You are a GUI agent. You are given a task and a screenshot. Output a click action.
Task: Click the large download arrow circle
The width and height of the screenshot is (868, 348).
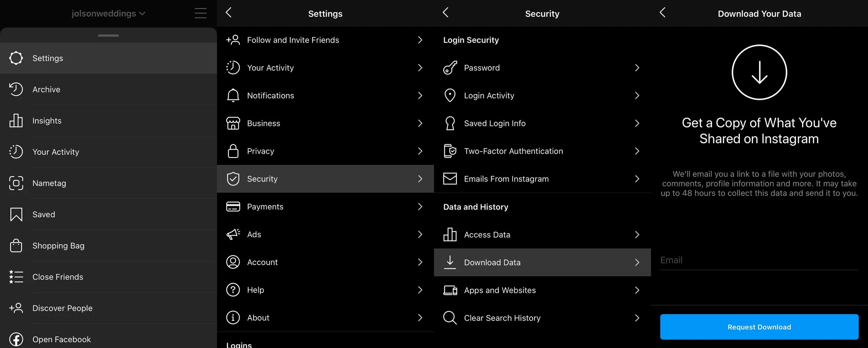tap(759, 72)
